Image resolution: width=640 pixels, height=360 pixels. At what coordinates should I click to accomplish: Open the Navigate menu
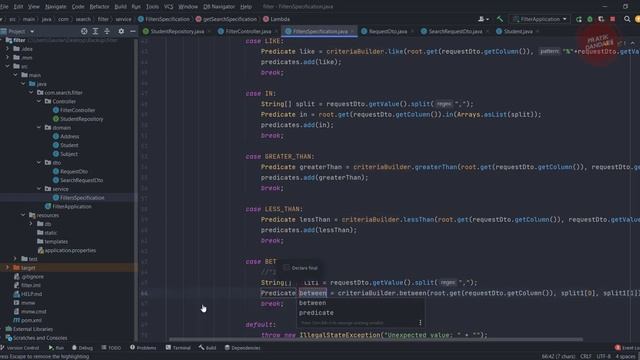[56, 7]
